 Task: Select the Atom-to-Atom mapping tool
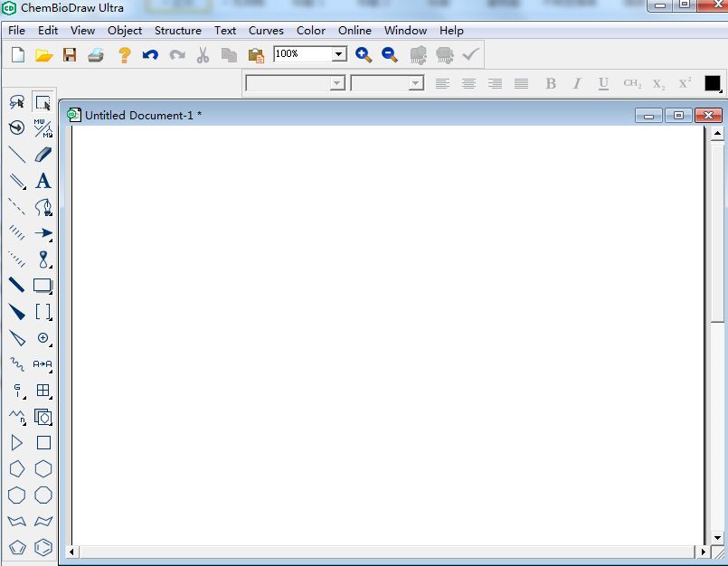pyautogui.click(x=43, y=364)
